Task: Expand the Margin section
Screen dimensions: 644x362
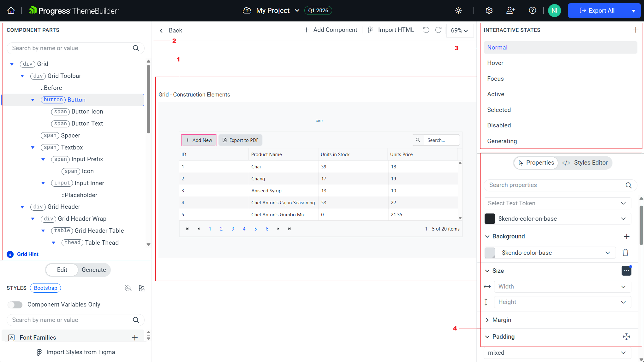Action: pos(502,320)
